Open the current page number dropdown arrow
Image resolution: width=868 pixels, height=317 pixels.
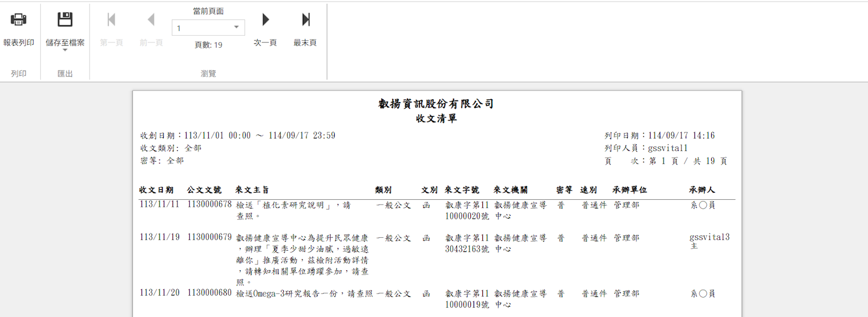[237, 27]
